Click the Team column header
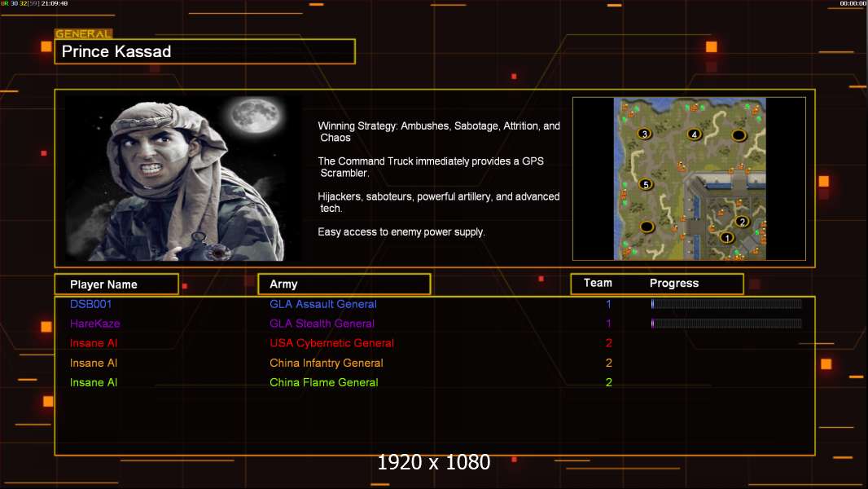 [x=598, y=283]
